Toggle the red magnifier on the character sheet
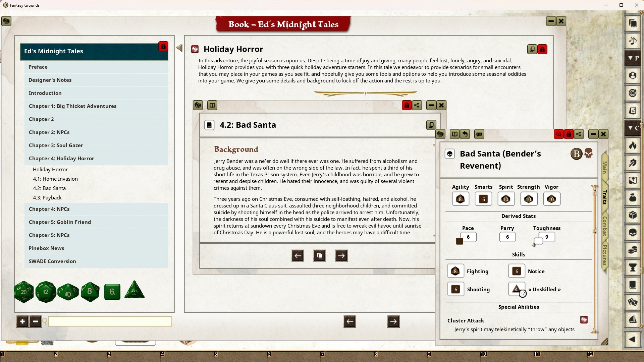The height and width of the screenshot is (362, 644). click(x=558, y=134)
